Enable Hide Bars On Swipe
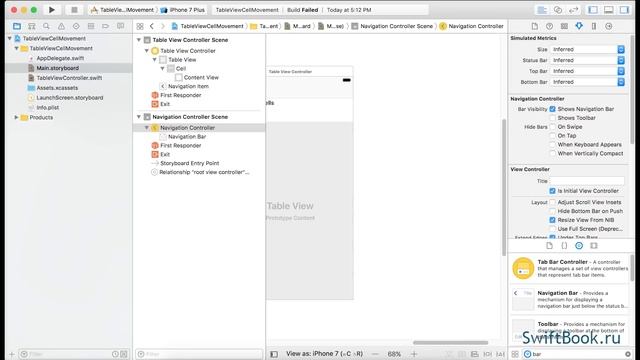Image resolution: width=640 pixels, height=360 pixels. coord(552,127)
